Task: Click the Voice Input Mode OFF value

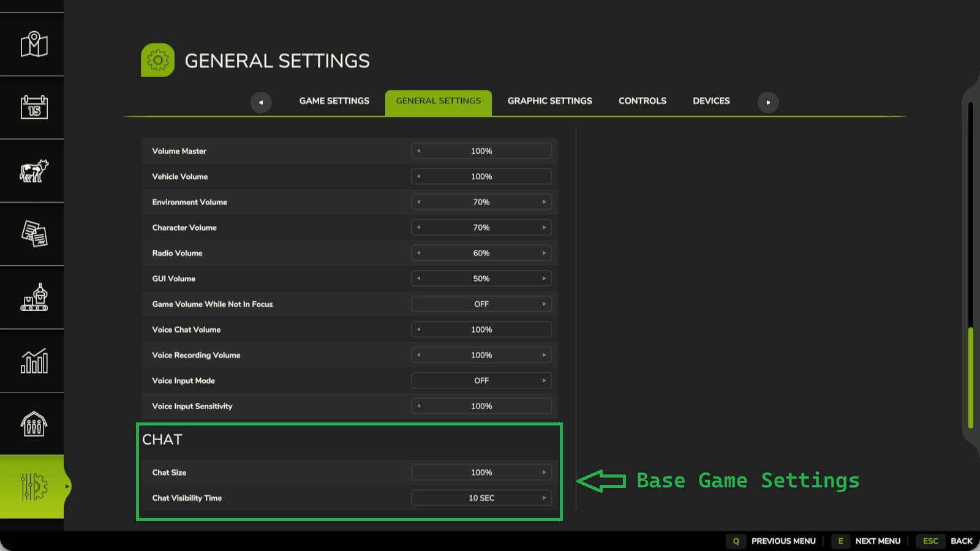Action: 481,381
